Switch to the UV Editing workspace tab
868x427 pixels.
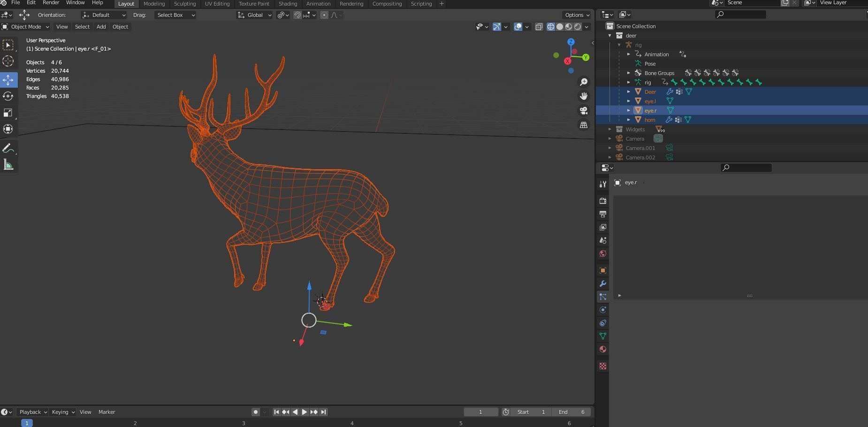(217, 4)
